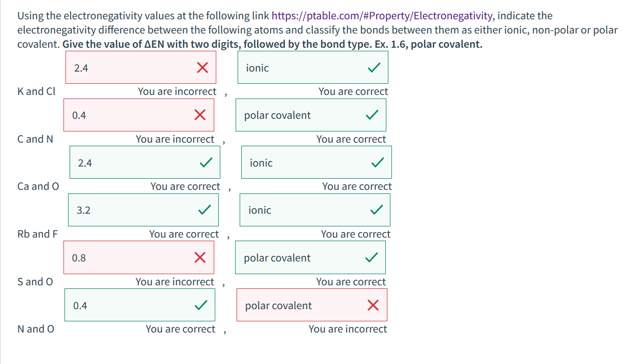Click the You are correct label for Rb and F bond type
This screenshot has width=626, height=364.
[x=356, y=234]
